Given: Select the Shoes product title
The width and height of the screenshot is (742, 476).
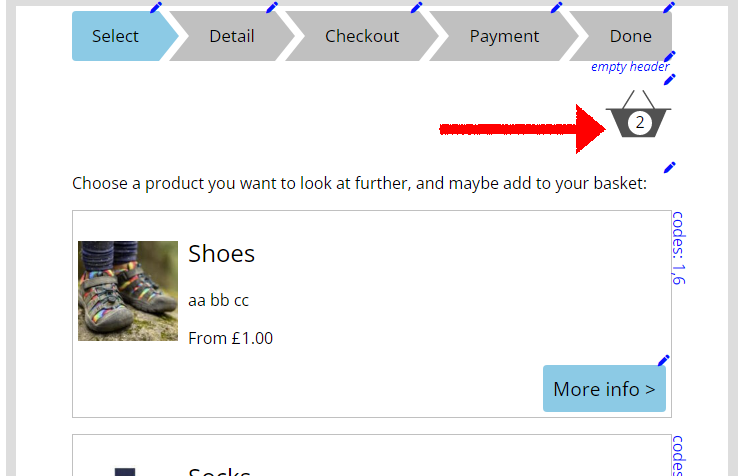Looking at the screenshot, I should [x=221, y=254].
